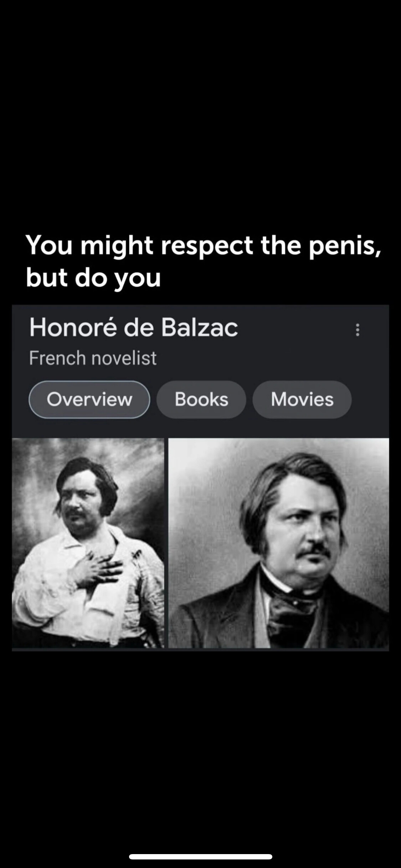
Task: Tap the word Balzac in the title
Action: click(200, 327)
